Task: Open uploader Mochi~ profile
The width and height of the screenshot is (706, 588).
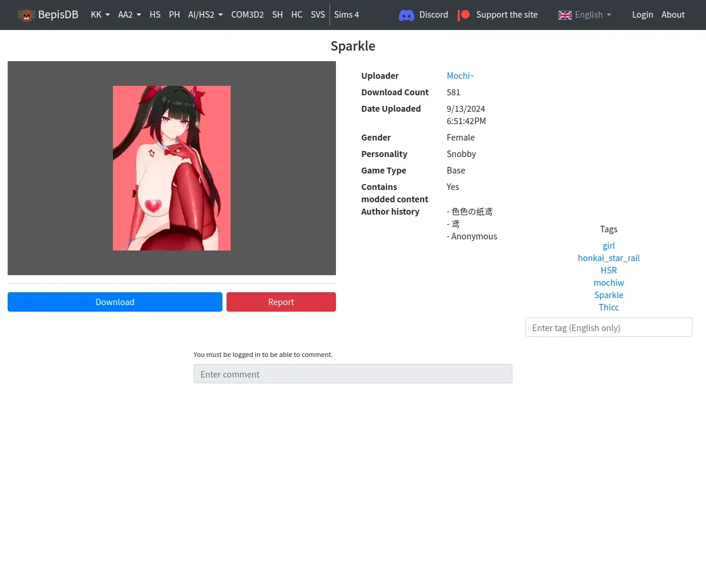Action: 460,75
